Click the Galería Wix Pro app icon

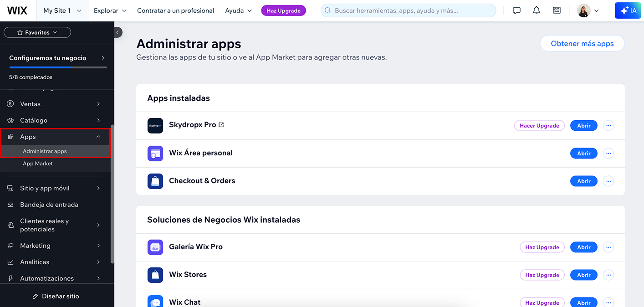click(x=155, y=247)
